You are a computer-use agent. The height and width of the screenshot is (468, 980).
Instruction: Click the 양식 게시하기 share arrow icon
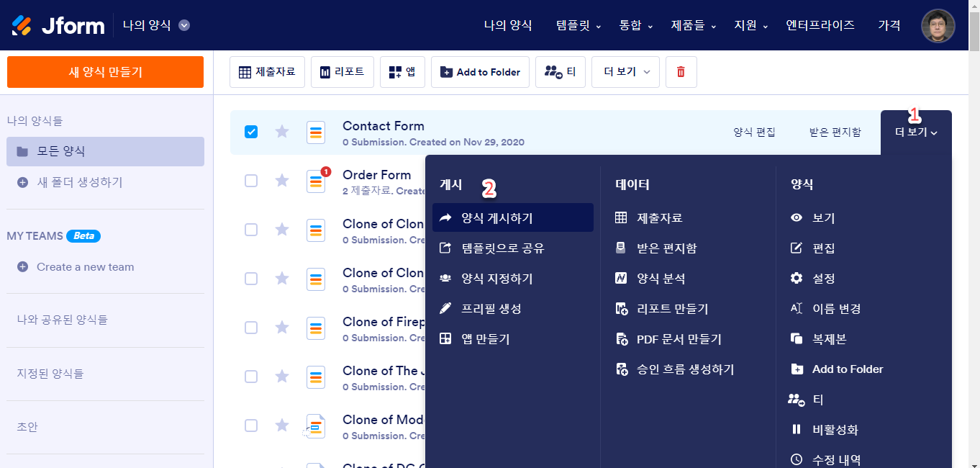[445, 217]
